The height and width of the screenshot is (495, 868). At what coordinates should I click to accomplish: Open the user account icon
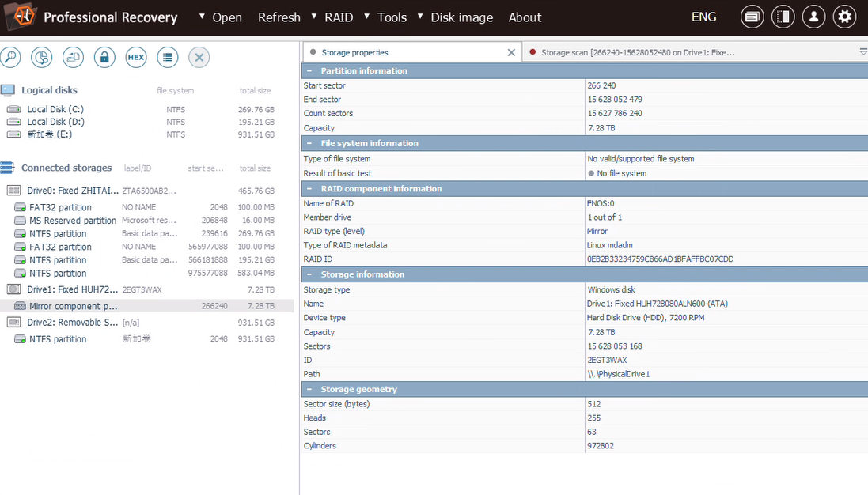click(x=813, y=17)
